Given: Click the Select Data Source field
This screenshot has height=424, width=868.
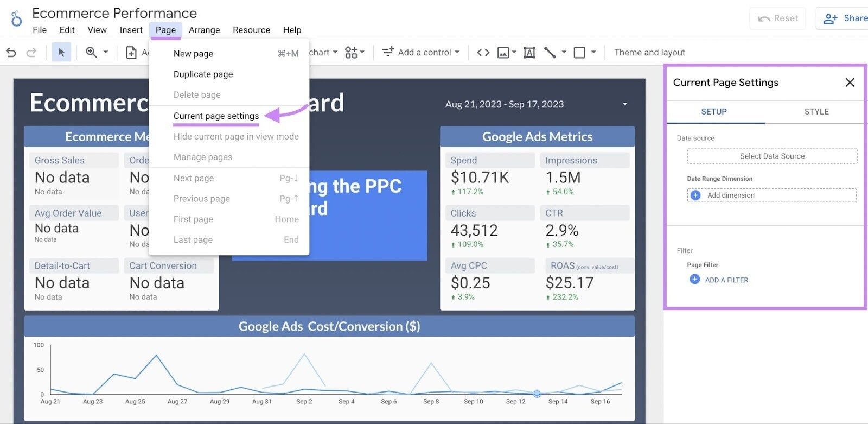Looking at the screenshot, I should point(772,156).
